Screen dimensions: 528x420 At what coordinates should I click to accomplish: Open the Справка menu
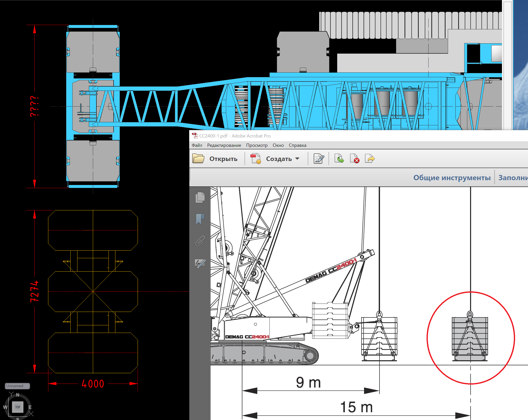(298, 145)
